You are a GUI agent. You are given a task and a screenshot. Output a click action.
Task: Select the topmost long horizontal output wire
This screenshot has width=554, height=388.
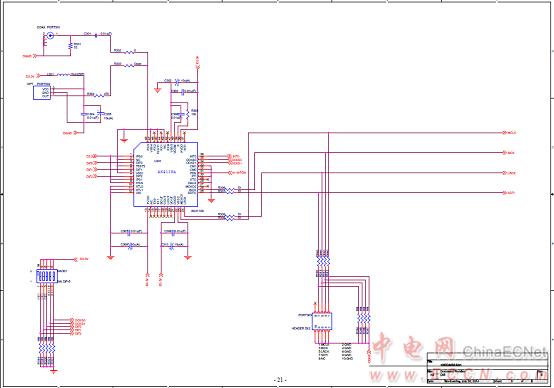[376, 133]
